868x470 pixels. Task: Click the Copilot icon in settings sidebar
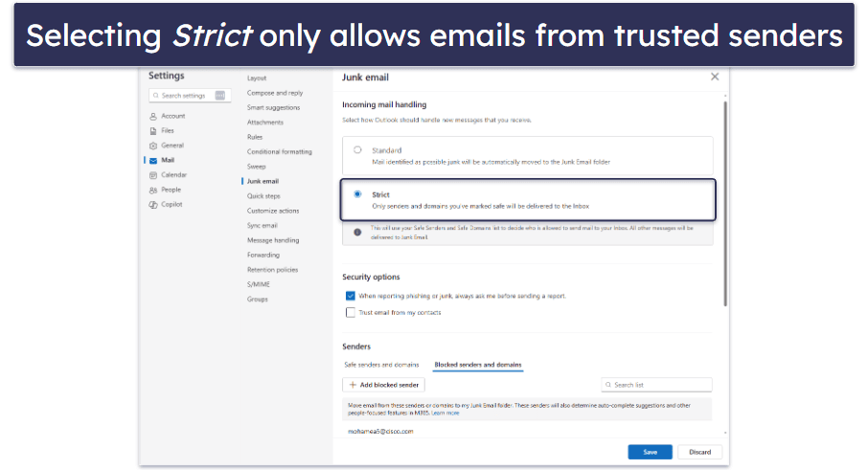coord(153,205)
